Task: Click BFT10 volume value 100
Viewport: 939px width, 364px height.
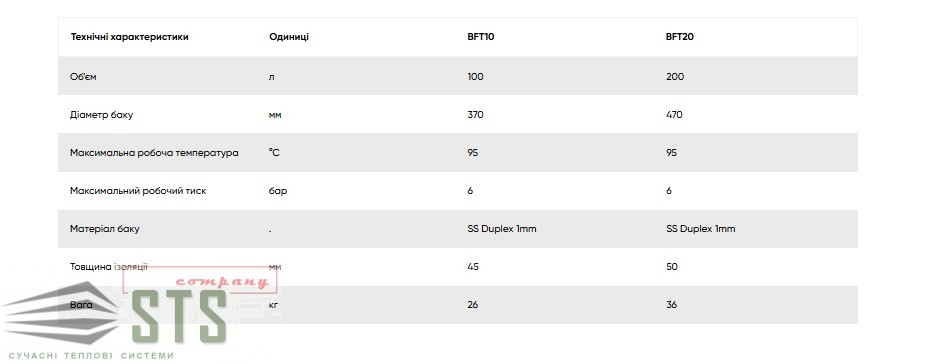Action: (x=475, y=77)
